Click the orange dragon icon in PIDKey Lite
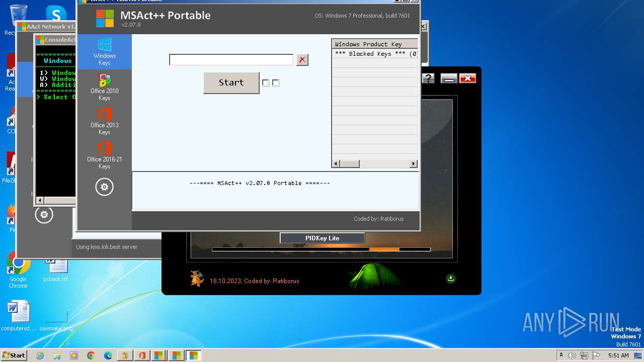The image size is (644, 362). 196,278
